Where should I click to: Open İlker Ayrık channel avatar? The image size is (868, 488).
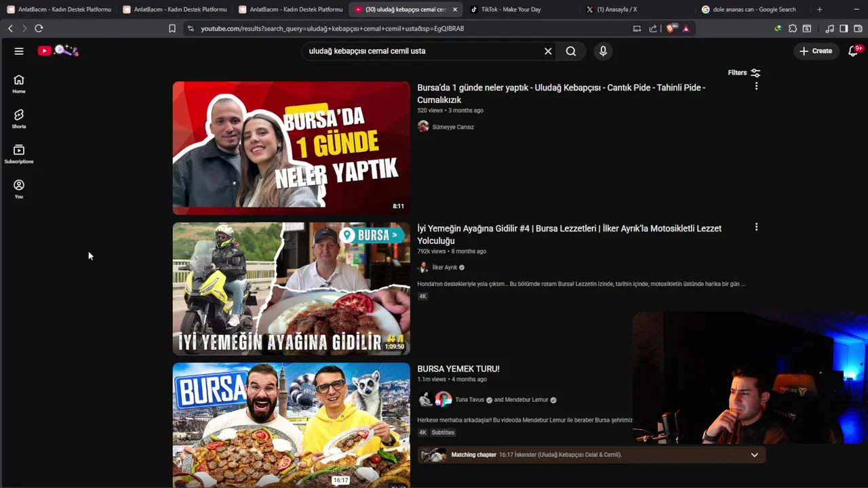pyautogui.click(x=423, y=267)
